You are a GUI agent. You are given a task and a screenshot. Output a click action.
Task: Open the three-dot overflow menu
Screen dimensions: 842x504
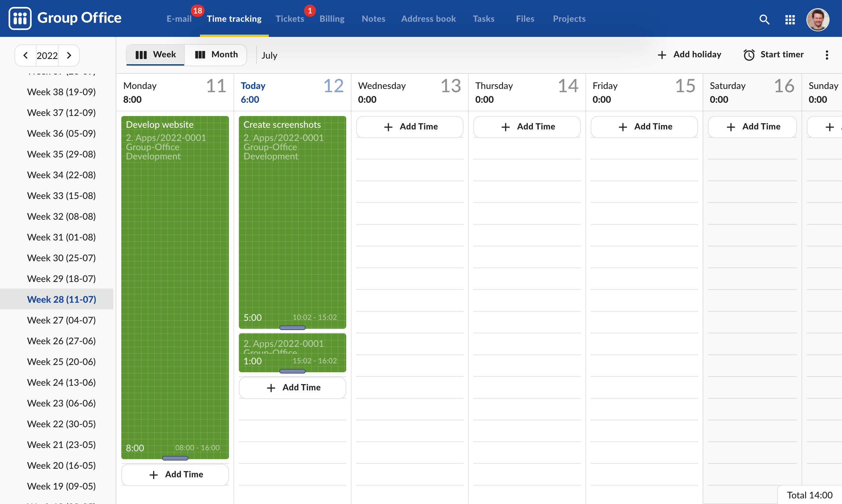pyautogui.click(x=827, y=55)
